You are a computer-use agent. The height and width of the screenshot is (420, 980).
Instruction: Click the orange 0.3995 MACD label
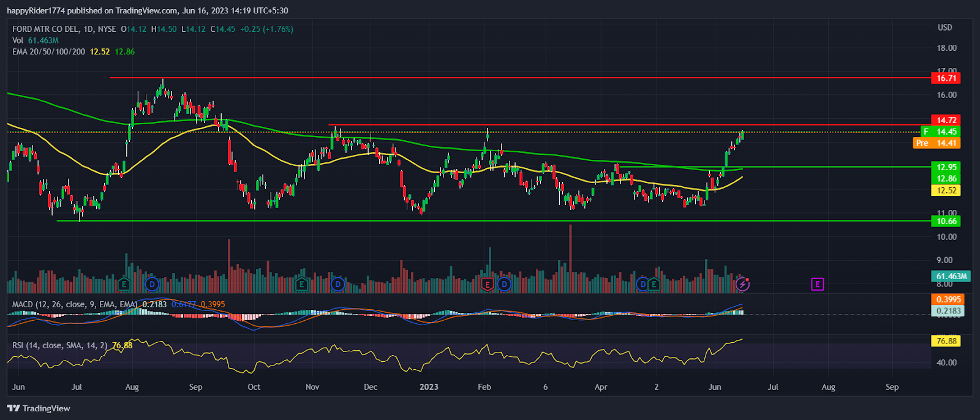pyautogui.click(x=948, y=299)
